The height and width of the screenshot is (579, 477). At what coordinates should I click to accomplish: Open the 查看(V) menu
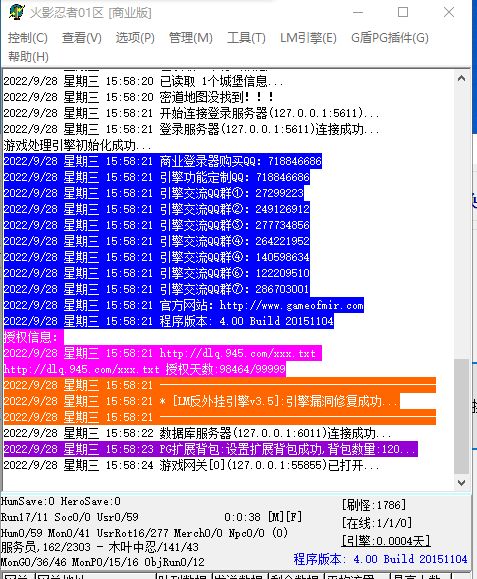click(82, 38)
